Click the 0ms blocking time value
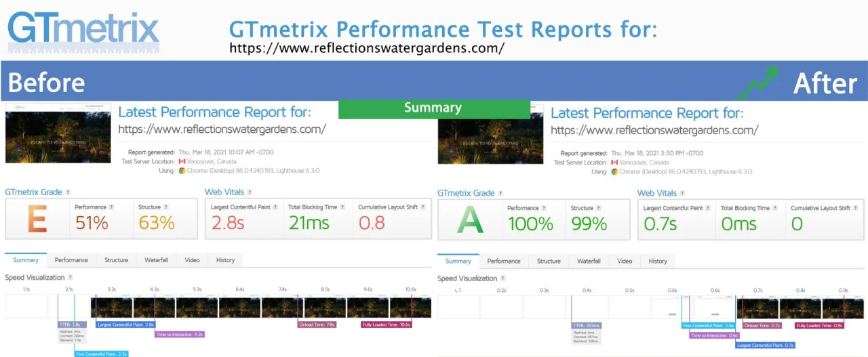The width and height of the screenshot is (868, 357). click(739, 223)
